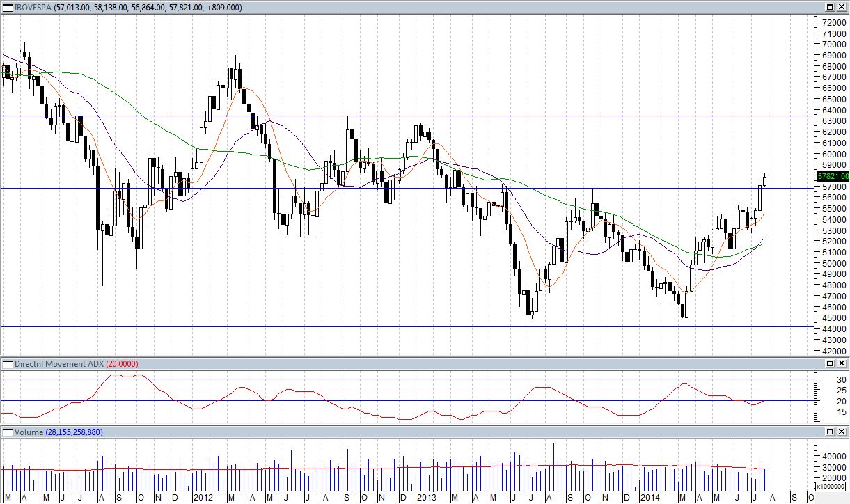Image resolution: width=850 pixels, height=504 pixels.
Task: Click the 2012 year marker on date axis
Action: pyautogui.click(x=203, y=498)
